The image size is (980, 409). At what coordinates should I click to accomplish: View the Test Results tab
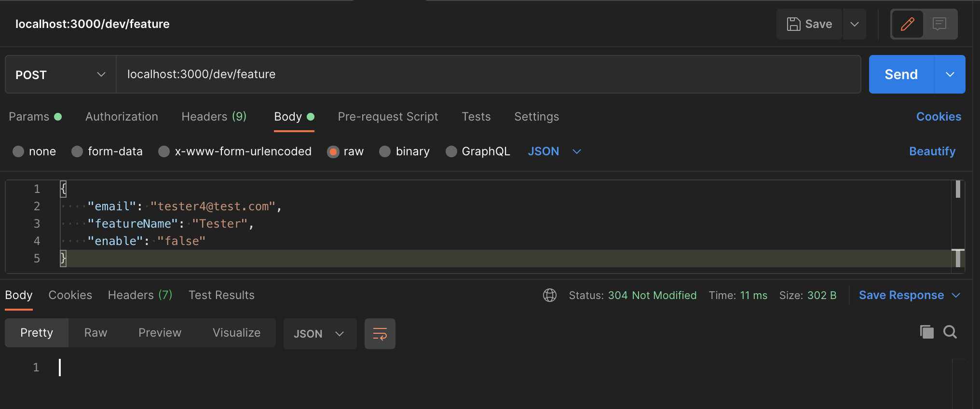[x=221, y=295]
